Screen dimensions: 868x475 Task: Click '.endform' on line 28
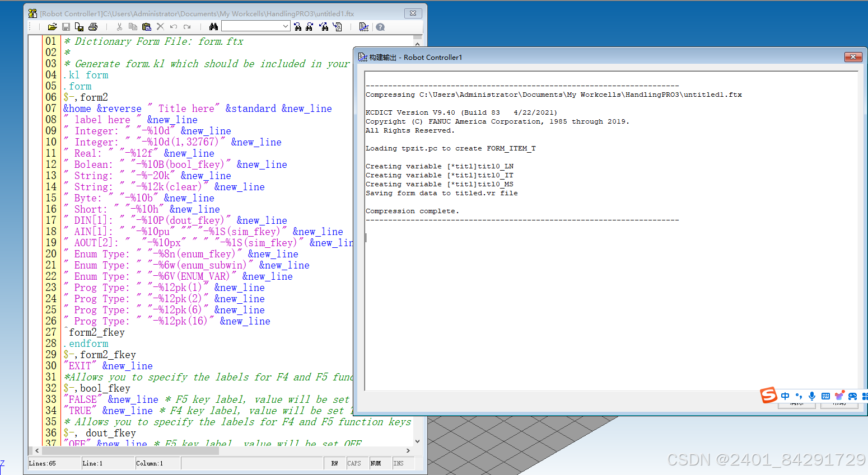pyautogui.click(x=86, y=344)
